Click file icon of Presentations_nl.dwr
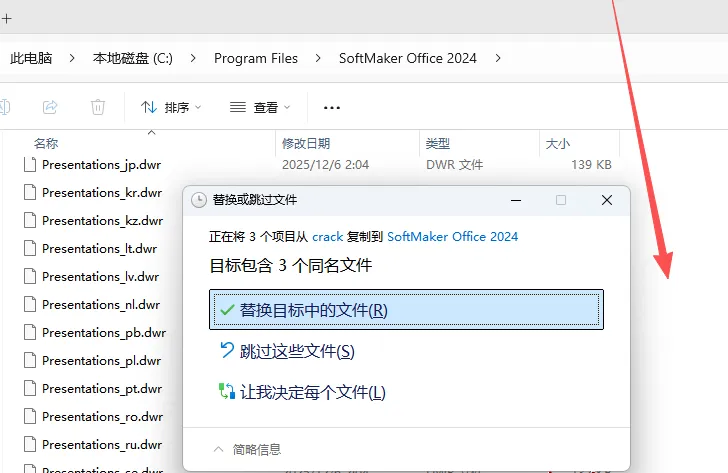Screen dimensions: 728x473 [30, 305]
